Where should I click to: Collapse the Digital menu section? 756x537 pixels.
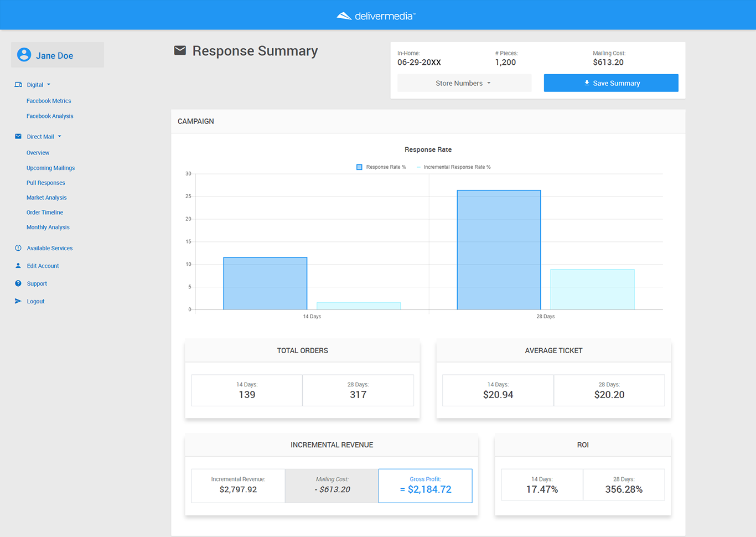pyautogui.click(x=39, y=85)
